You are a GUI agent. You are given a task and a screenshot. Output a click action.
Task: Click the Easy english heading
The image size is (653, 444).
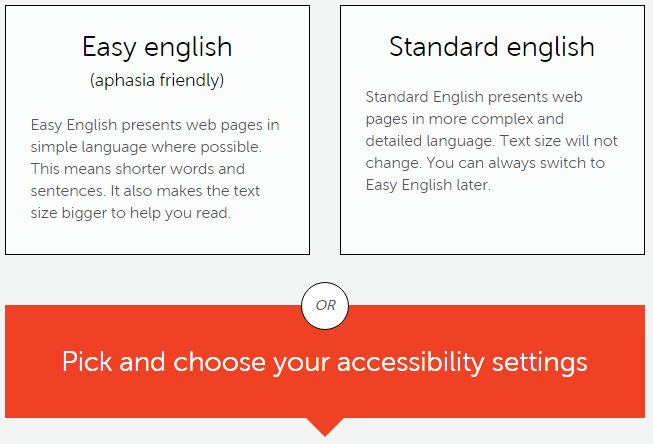[x=157, y=47]
